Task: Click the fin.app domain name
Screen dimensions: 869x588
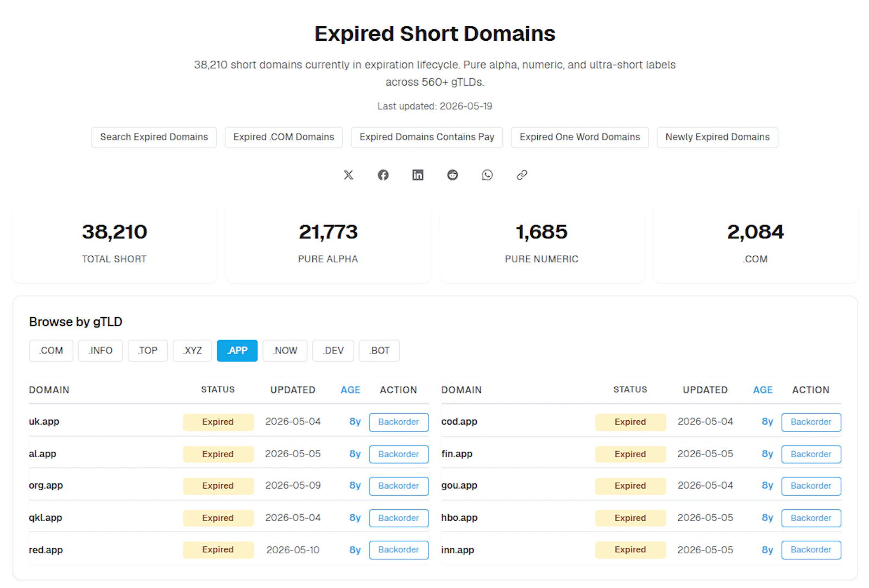Action: [457, 453]
